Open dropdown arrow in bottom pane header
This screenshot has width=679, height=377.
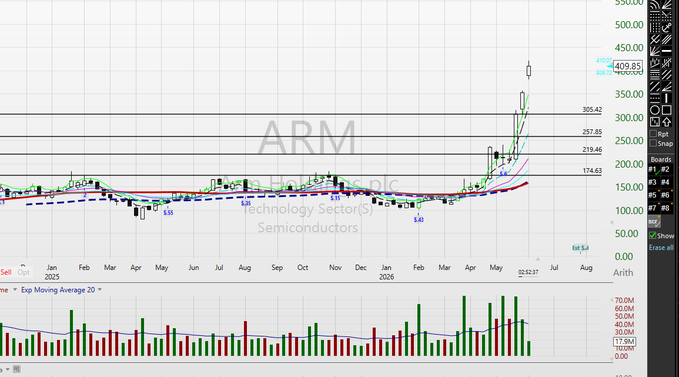point(7,370)
